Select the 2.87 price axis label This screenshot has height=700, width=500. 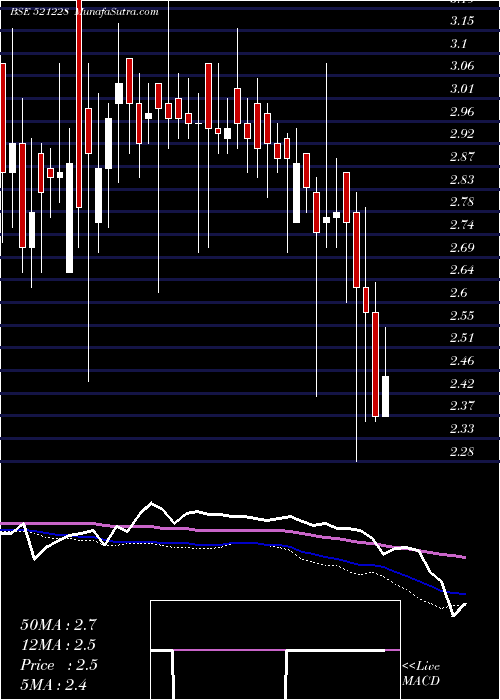(462, 157)
